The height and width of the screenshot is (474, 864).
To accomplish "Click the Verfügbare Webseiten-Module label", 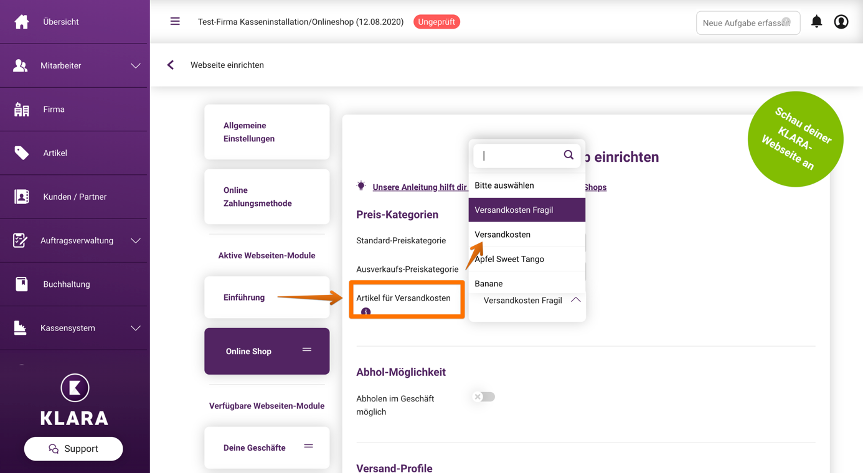I will coord(267,406).
